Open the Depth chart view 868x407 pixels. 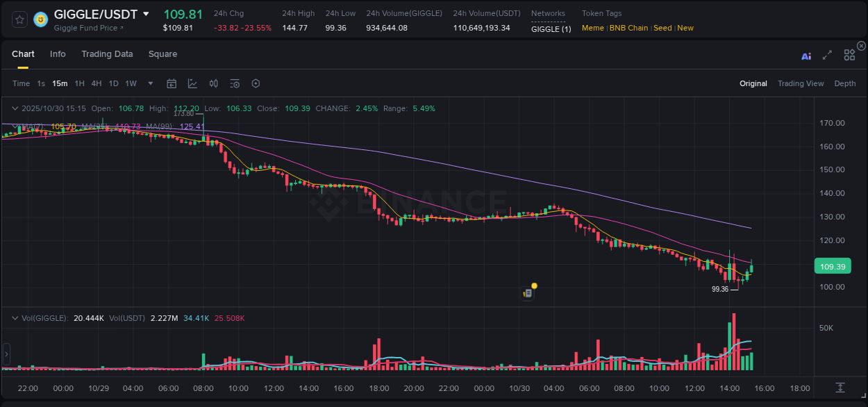[x=845, y=83]
